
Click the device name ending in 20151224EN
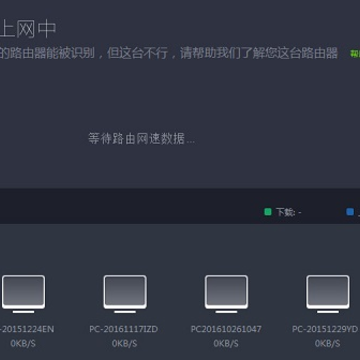pyautogui.click(x=27, y=329)
